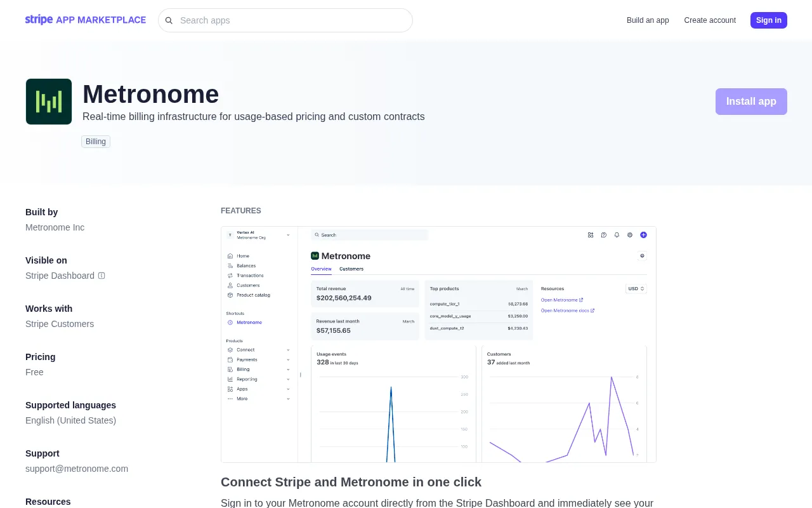
Task: Open the Build an app link
Action: [x=648, y=20]
